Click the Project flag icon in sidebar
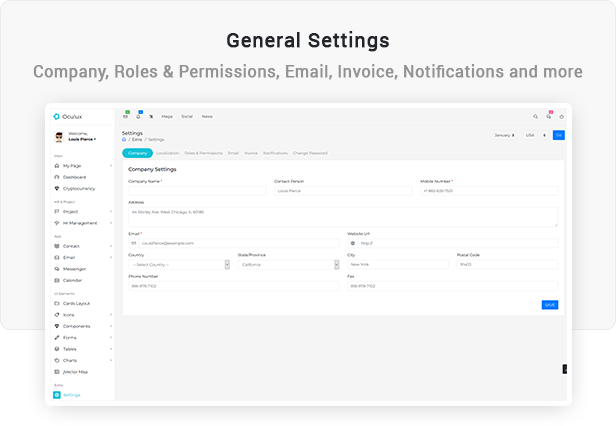The width and height of the screenshot is (616, 426). tap(57, 211)
